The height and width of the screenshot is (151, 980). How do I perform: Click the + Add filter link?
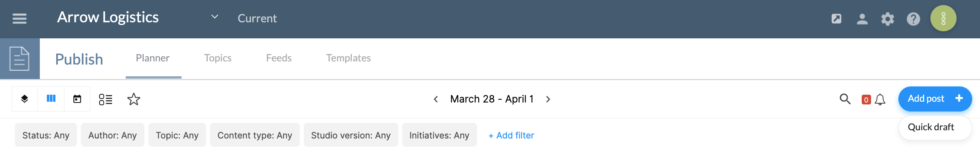point(511,135)
